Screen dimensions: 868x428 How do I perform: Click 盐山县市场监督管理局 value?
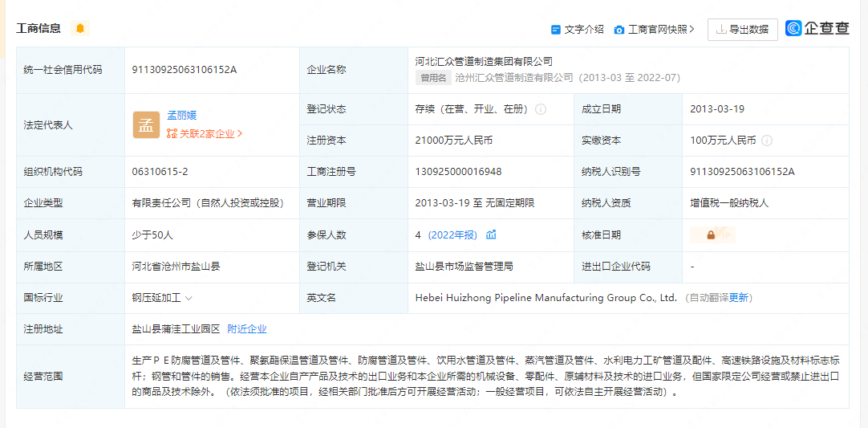pyautogui.click(x=464, y=267)
